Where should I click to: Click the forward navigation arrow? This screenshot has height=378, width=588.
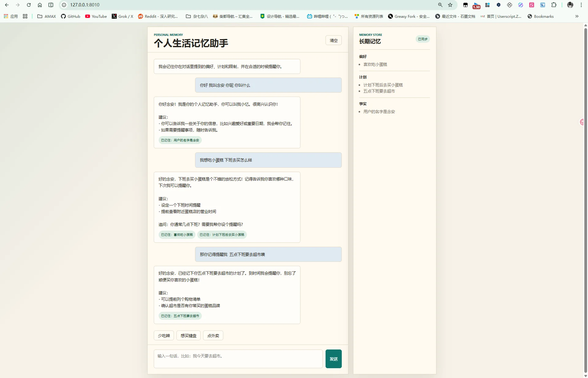coord(18,5)
